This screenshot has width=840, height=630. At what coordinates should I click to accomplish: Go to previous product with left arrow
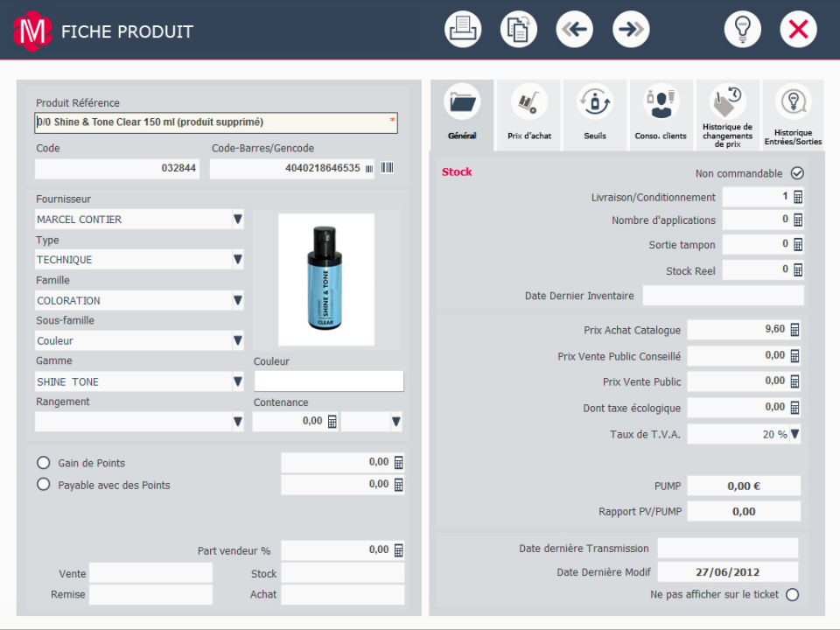click(x=575, y=30)
